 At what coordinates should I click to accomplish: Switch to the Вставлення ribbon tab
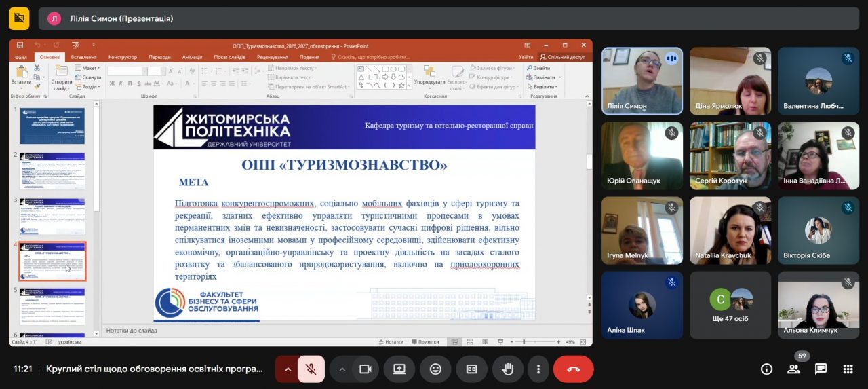click(83, 57)
